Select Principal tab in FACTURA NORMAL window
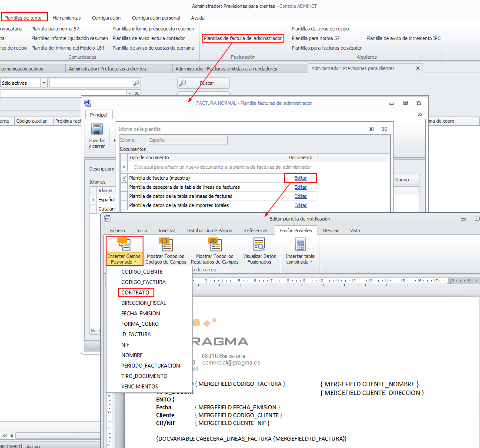The width and height of the screenshot is (480, 448). coord(99,115)
